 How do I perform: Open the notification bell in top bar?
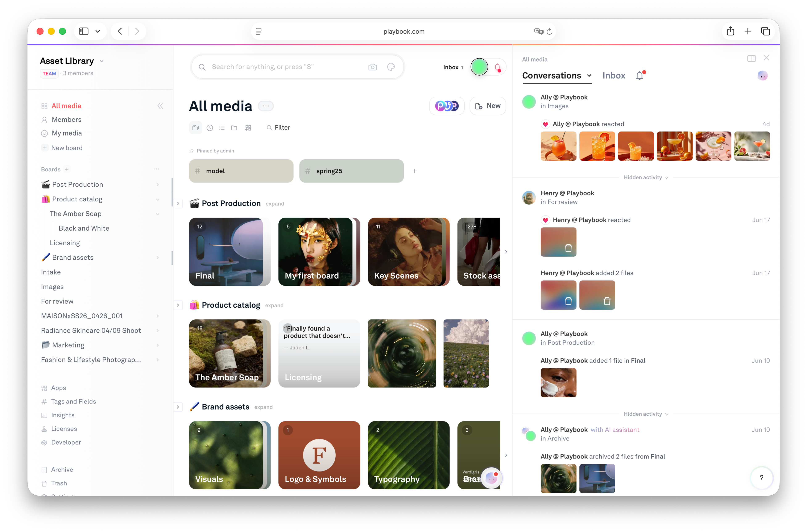coord(497,67)
